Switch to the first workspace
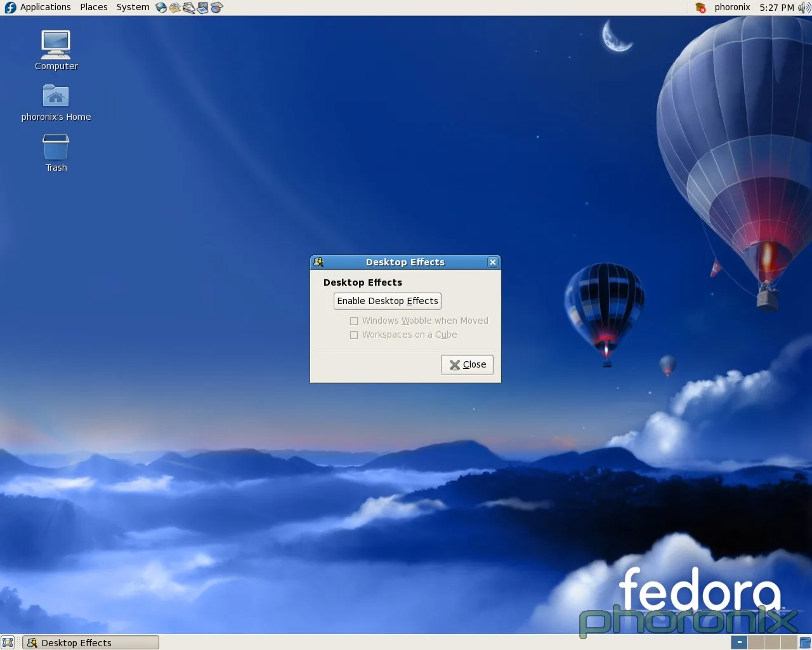This screenshot has height=650, width=812. [739, 642]
